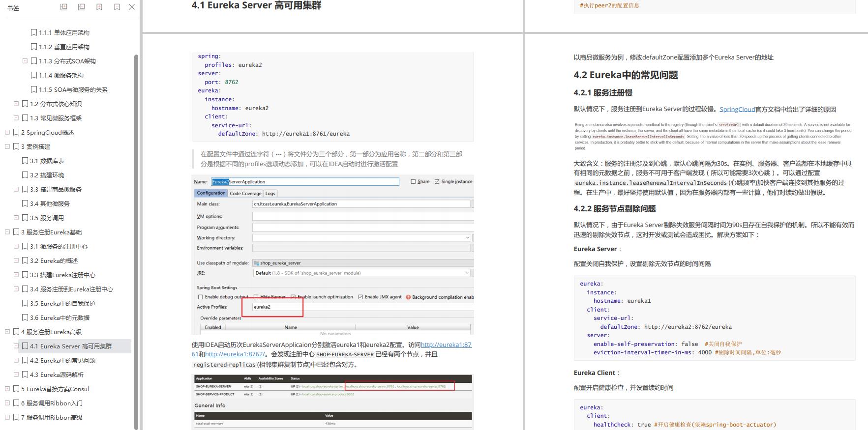This screenshot has height=430, width=868.
Task: Click the bookmark icon beside 3.6 Eureka中的元数据
Action: [x=25, y=317]
